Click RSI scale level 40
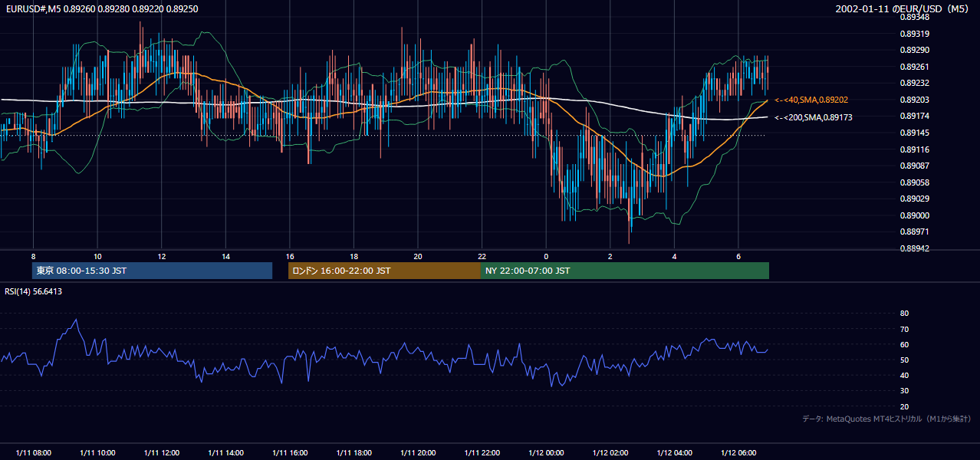This screenshot has height=460, width=980. 904,376
